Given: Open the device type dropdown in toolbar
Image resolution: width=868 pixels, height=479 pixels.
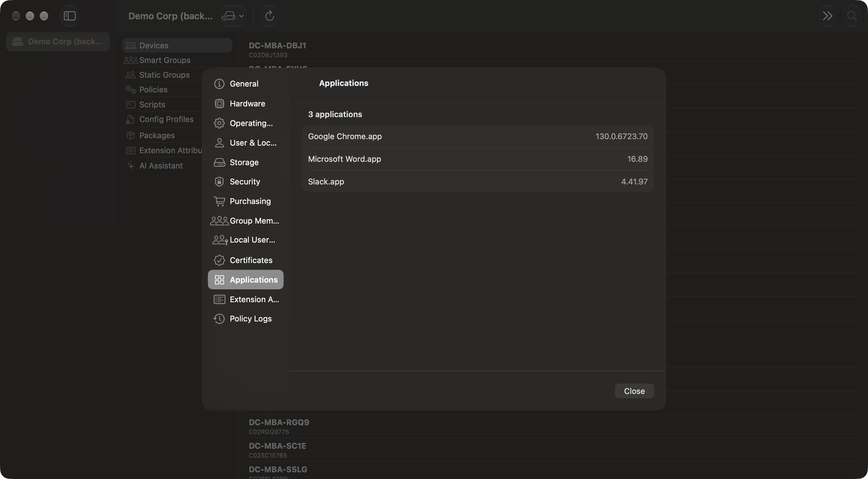Looking at the screenshot, I should click(x=233, y=16).
